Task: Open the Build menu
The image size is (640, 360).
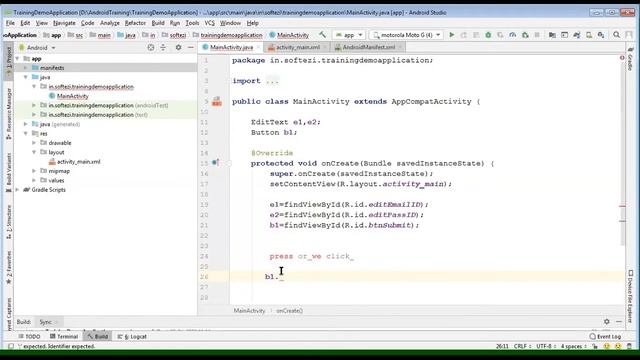Action: click(158, 23)
